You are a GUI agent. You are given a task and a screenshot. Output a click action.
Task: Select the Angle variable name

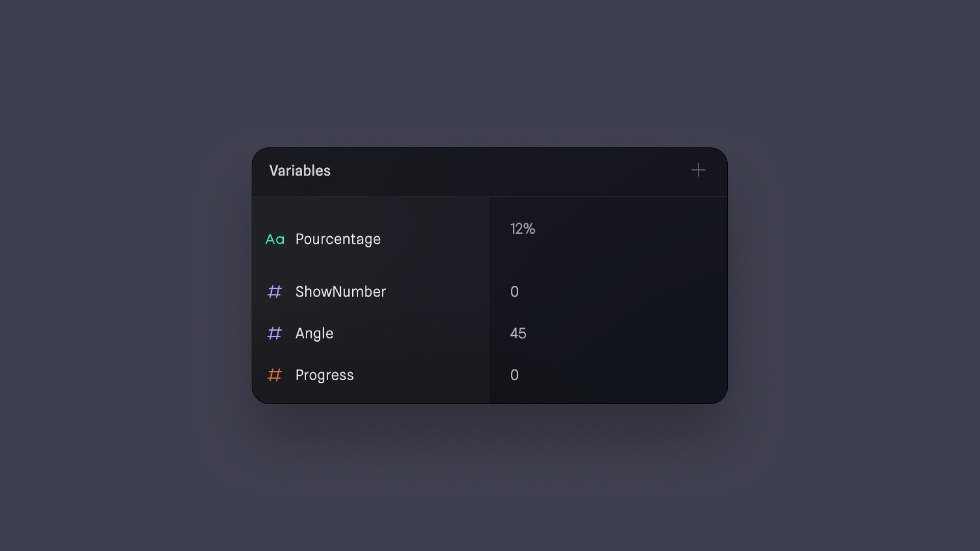314,334
